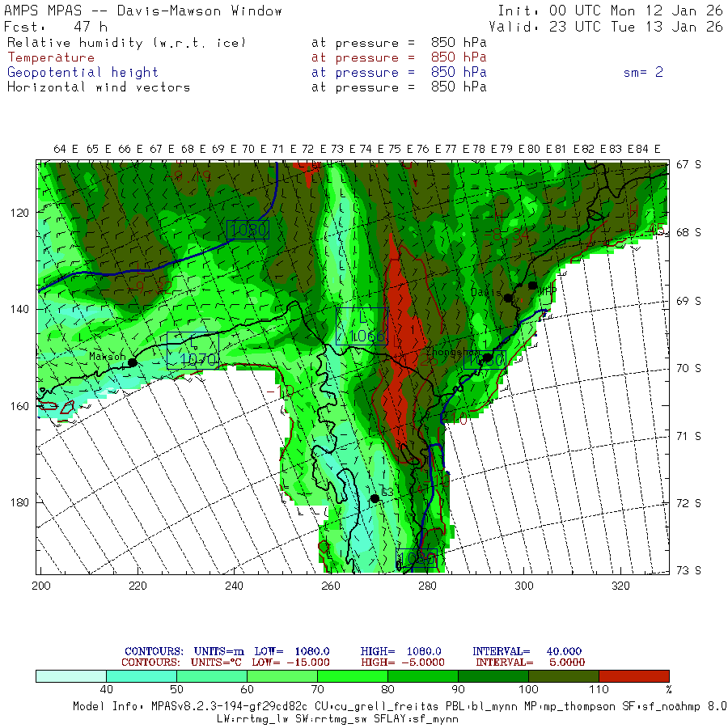The image size is (728, 728).
Task: Click the 60 to 70 color bar segment
Action: tap(282, 676)
